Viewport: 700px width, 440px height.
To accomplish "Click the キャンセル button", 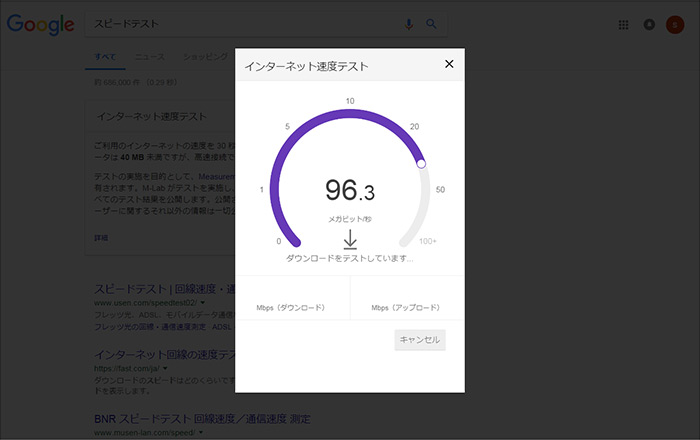I will [420, 340].
